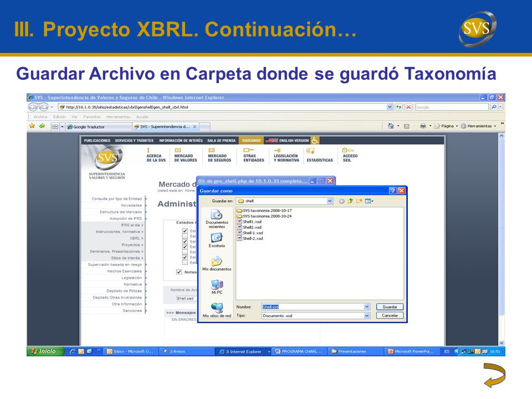Screen dimensions: 532x399
Task: Click the accessibility wheelchair icon on SVS site
Action: point(315,140)
